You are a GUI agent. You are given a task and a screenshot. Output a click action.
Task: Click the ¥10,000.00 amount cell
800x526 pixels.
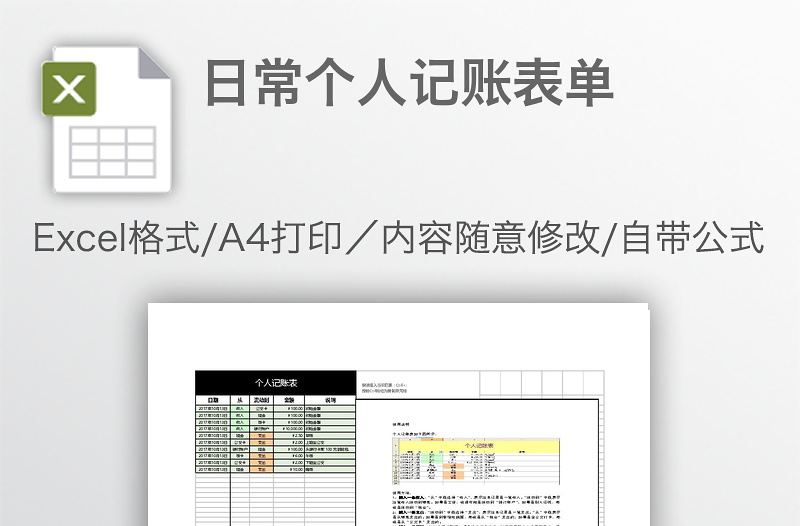[x=289, y=429]
